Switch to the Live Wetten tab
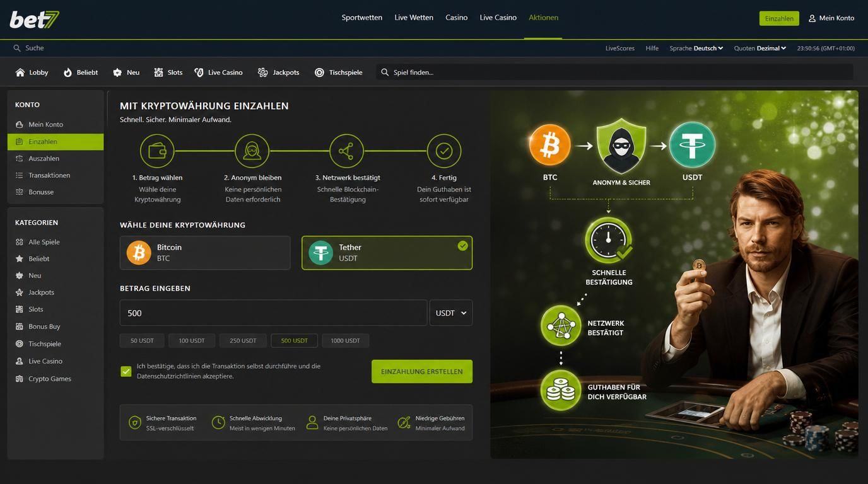 coord(414,18)
